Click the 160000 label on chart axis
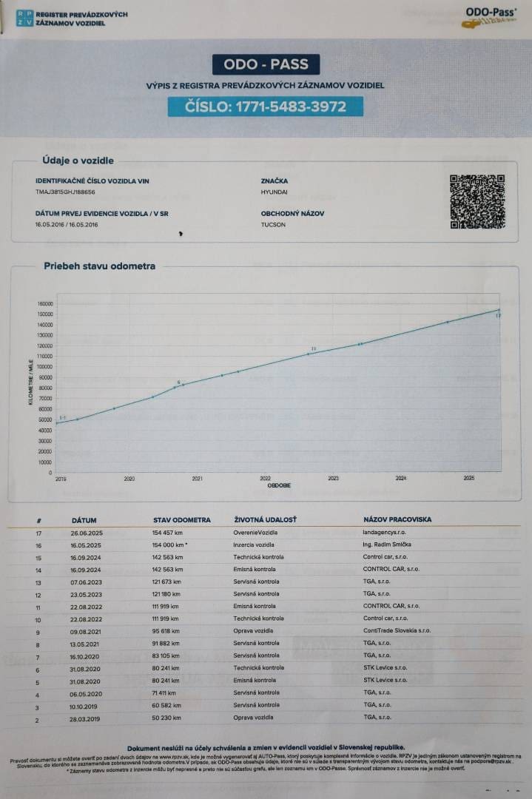 45,304
